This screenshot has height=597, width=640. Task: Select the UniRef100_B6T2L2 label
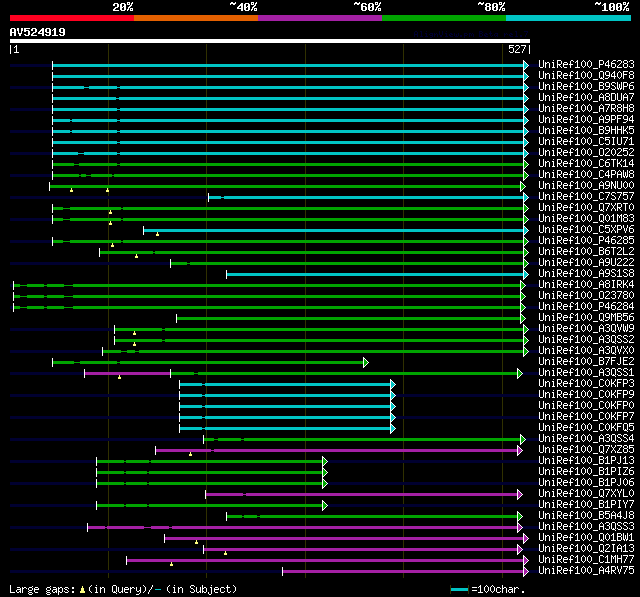586,251
